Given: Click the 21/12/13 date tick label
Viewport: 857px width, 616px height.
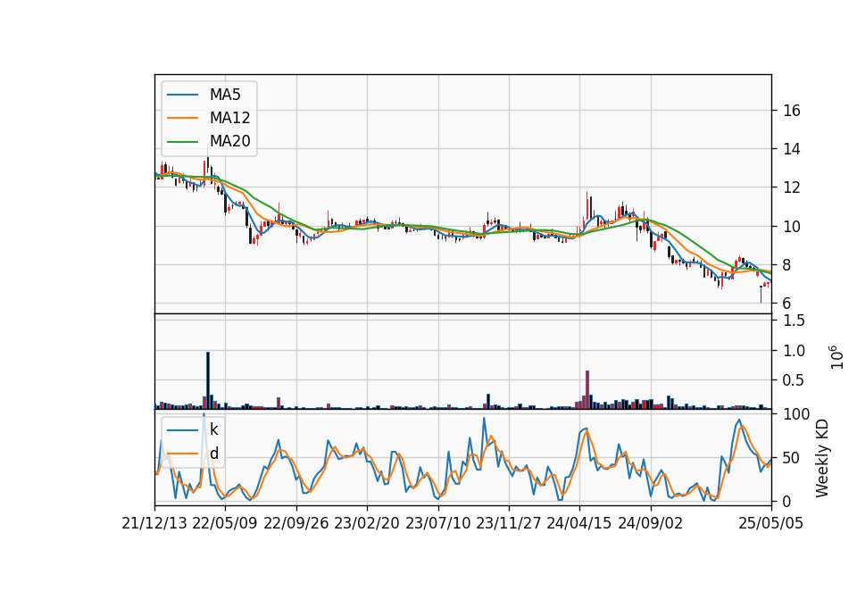Looking at the screenshot, I should pos(154,523).
